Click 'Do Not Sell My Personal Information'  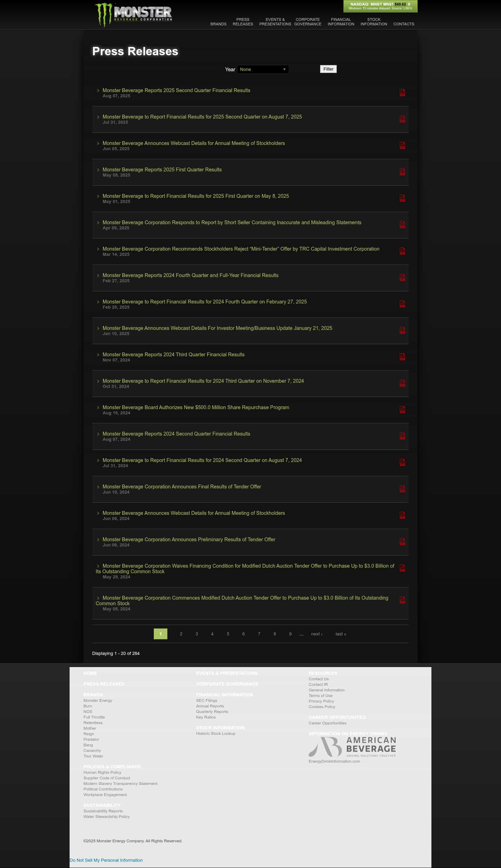pos(106,860)
